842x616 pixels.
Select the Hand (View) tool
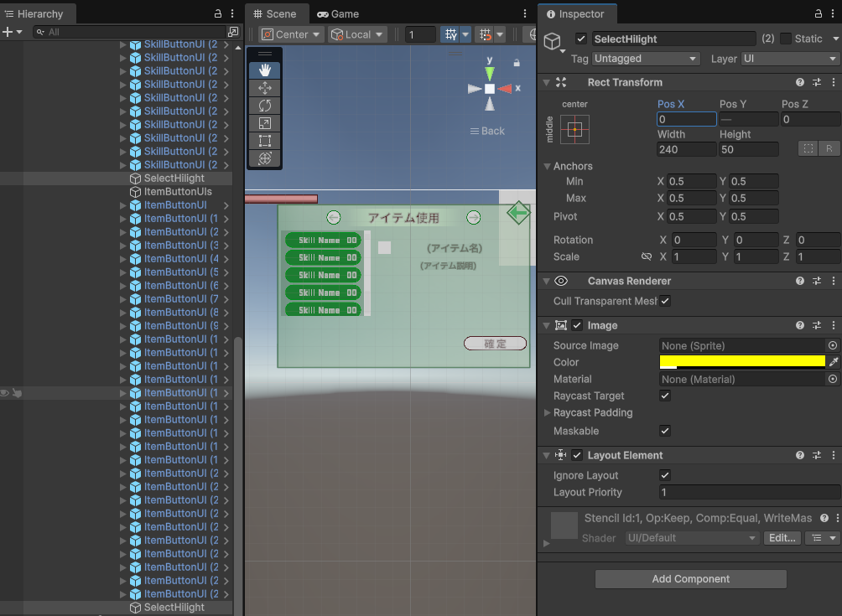coord(264,70)
